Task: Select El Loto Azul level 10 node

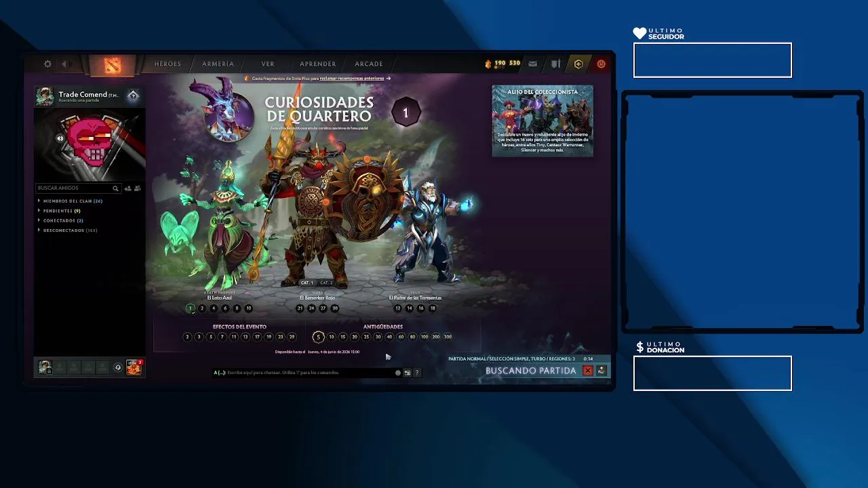Action: point(248,308)
